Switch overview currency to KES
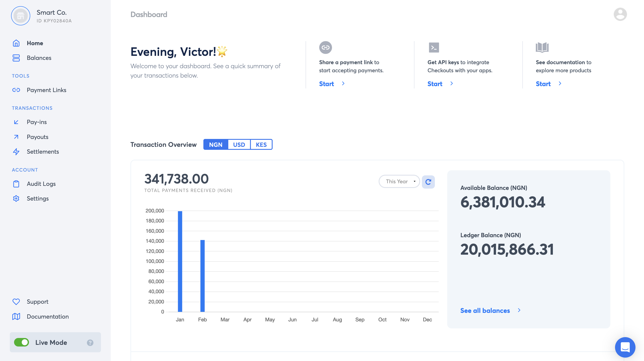This screenshot has height=361, width=644. tap(261, 145)
